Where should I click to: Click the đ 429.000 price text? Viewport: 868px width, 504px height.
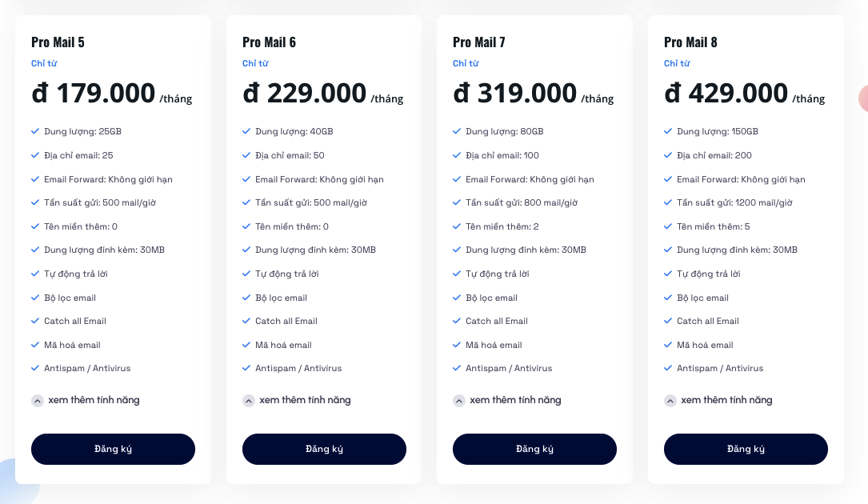pos(726,93)
